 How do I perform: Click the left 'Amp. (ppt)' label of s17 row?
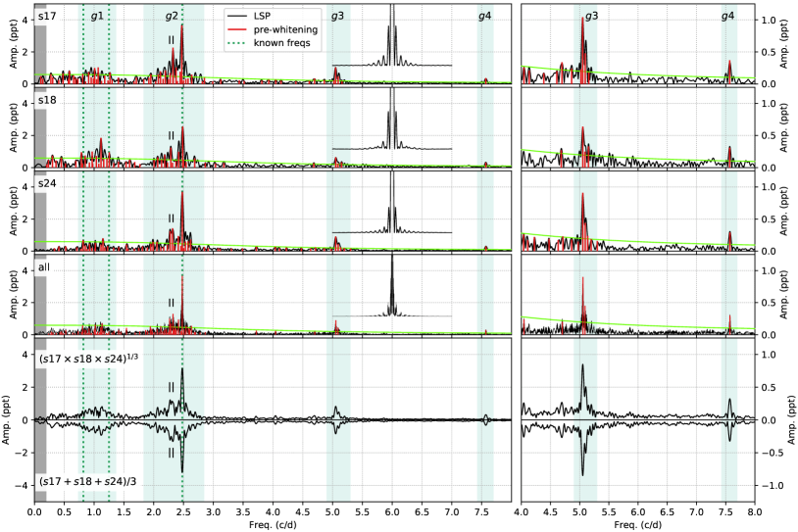12,44
